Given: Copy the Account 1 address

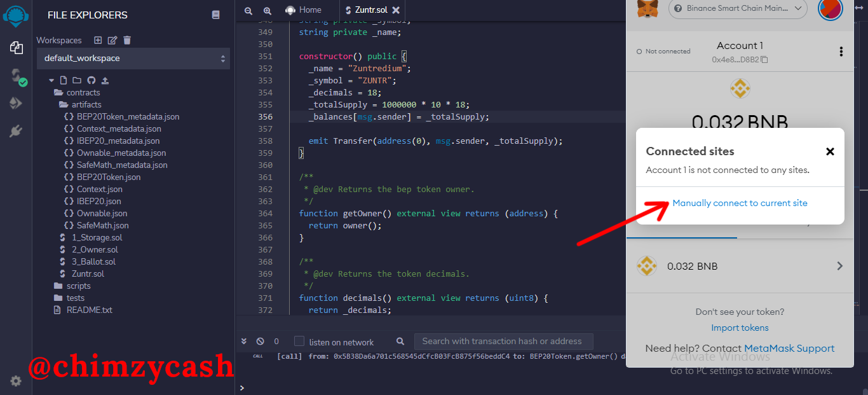Looking at the screenshot, I should [764, 60].
